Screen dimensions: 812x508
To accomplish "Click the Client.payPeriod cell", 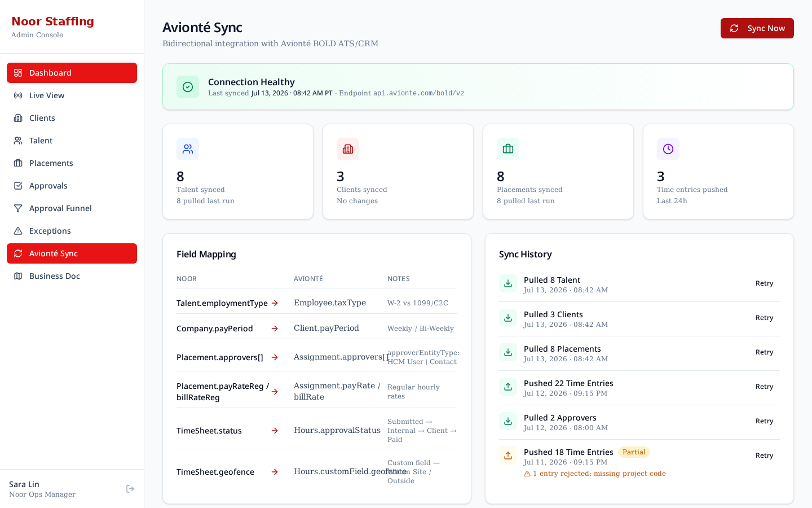I will pyautogui.click(x=326, y=328).
